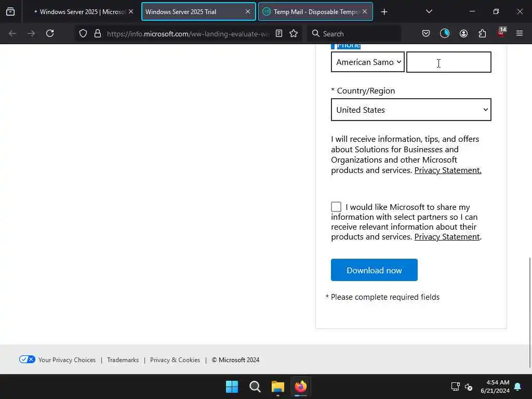Open Firefox account menu
This screenshot has height=399, width=532.
[x=463, y=33]
